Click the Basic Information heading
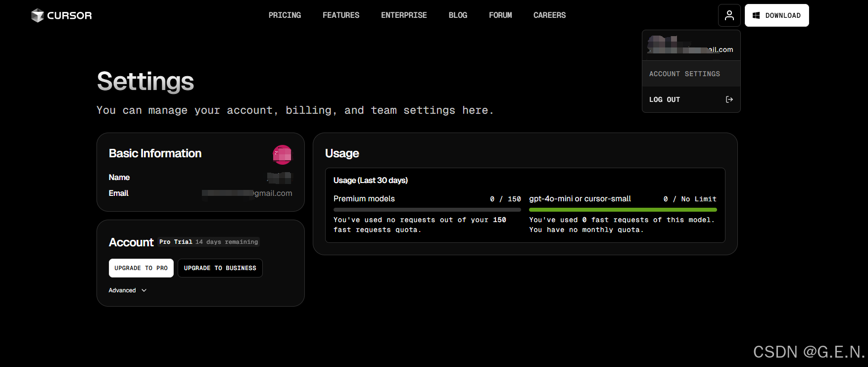Image resolution: width=868 pixels, height=367 pixels. (155, 153)
